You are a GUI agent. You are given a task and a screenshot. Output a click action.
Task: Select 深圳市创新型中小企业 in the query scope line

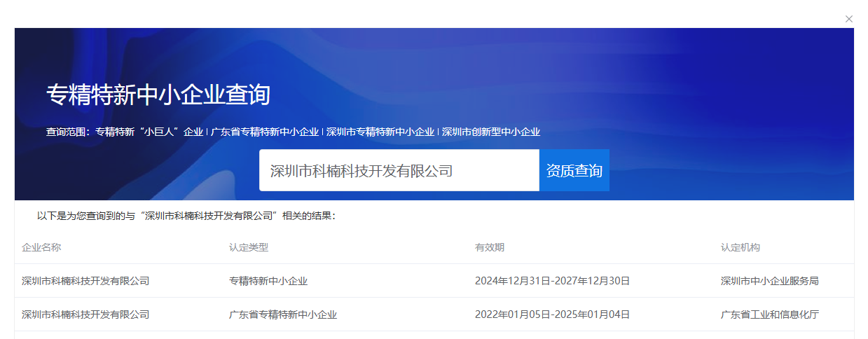click(491, 132)
